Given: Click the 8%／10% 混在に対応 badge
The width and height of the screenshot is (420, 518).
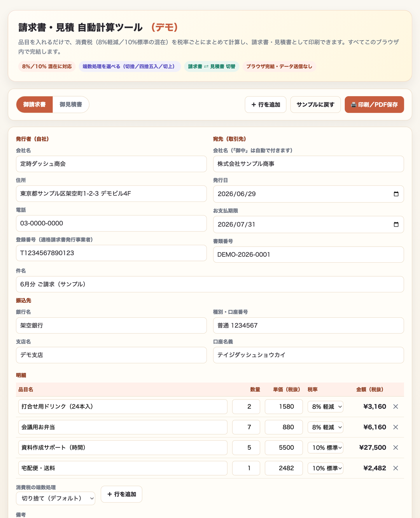Looking at the screenshot, I should pos(47,66).
